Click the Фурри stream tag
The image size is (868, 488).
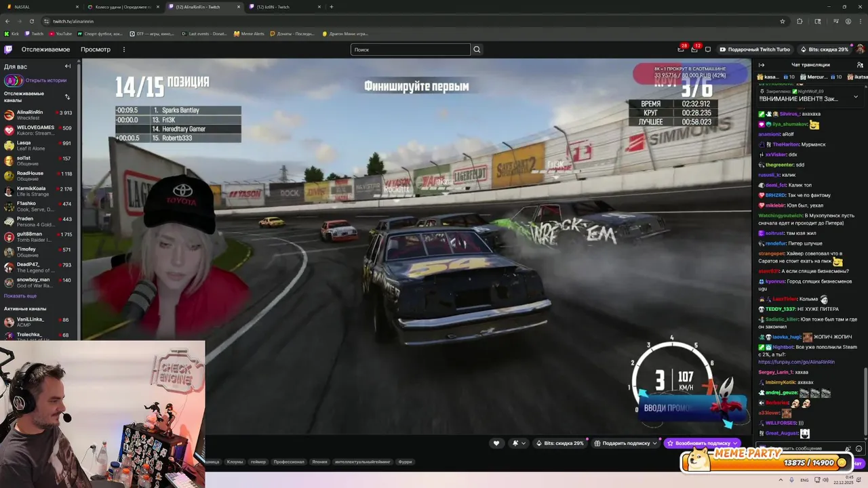(x=405, y=462)
